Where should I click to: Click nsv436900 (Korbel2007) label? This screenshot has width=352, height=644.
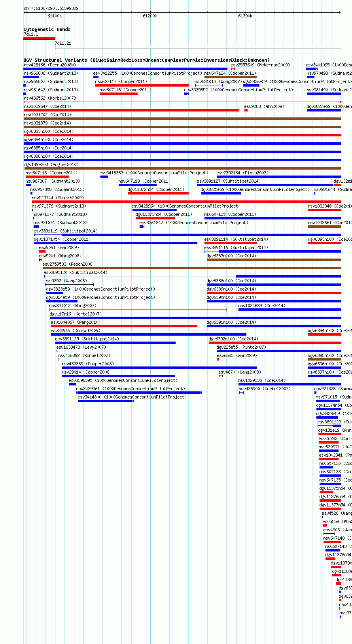265,389
